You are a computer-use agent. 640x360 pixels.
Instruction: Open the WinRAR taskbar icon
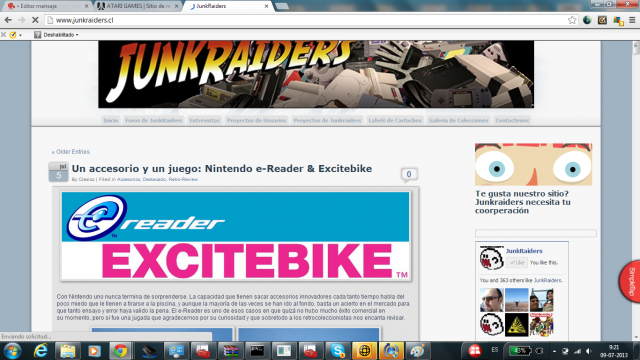point(231,351)
